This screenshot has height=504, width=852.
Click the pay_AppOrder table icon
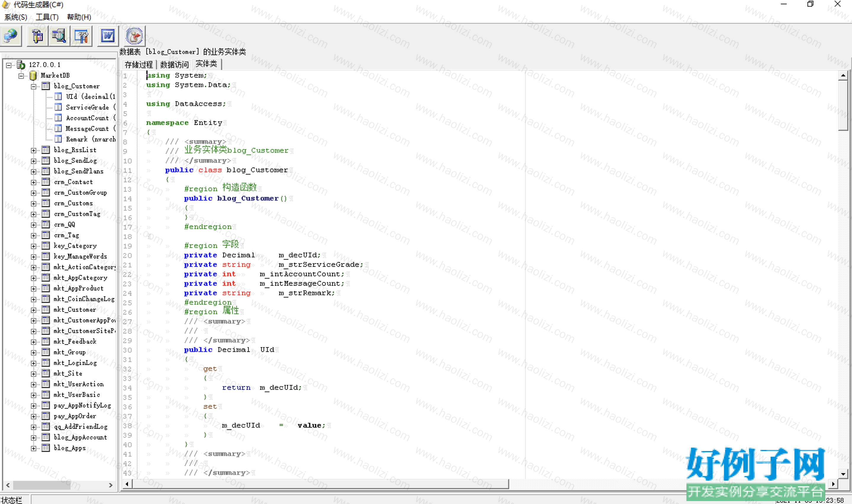(x=46, y=416)
